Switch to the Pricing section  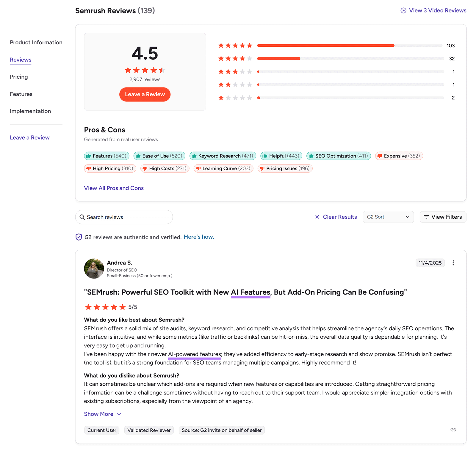click(19, 77)
